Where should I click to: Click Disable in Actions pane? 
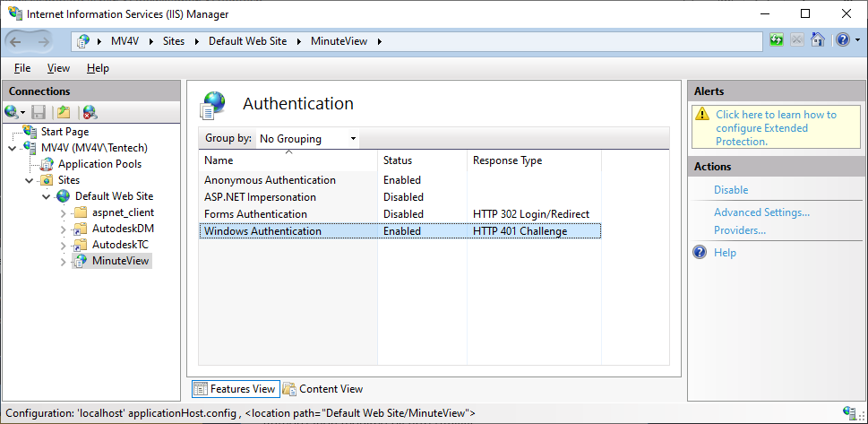[731, 190]
